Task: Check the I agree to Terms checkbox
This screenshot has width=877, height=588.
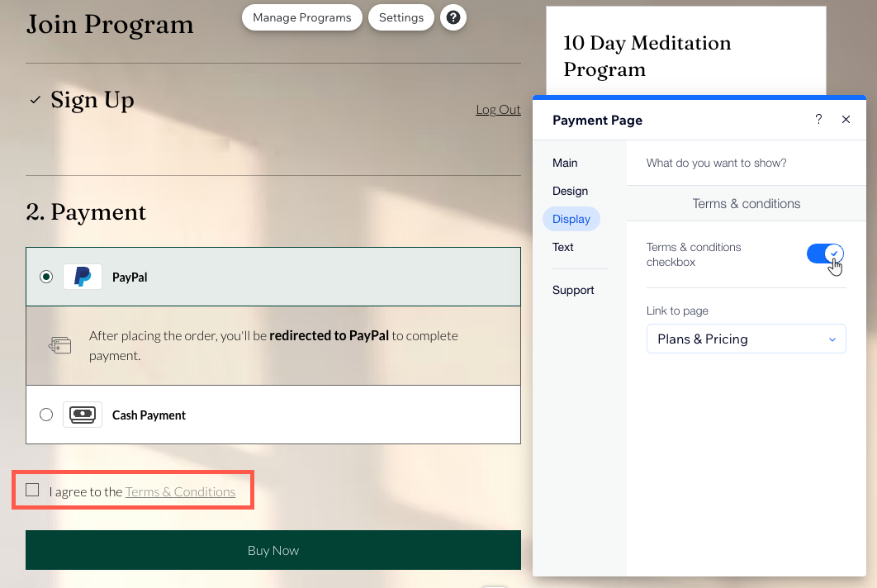Action: tap(31, 489)
